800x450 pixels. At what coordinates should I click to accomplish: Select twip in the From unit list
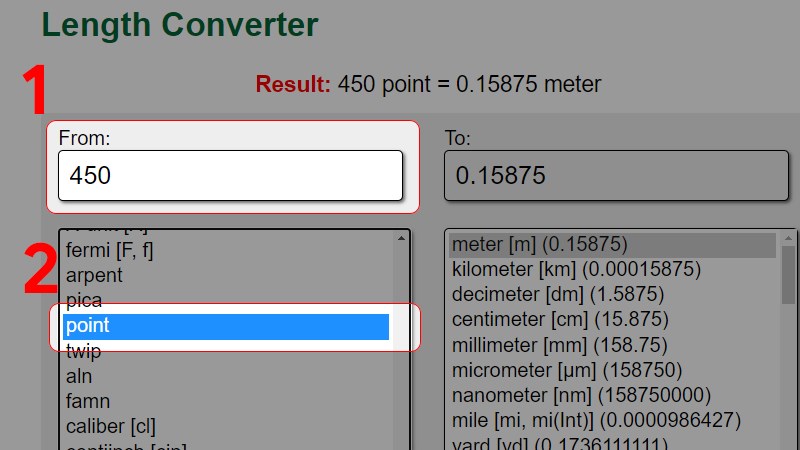point(226,351)
